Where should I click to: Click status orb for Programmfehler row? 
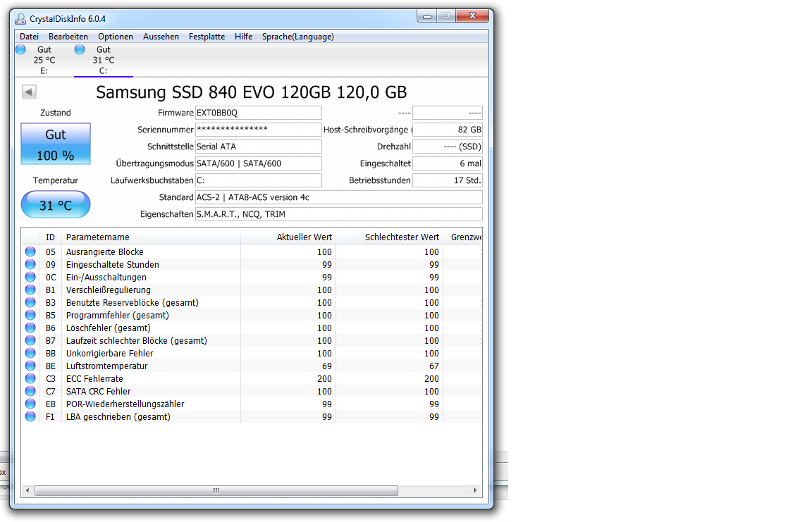[x=30, y=315]
